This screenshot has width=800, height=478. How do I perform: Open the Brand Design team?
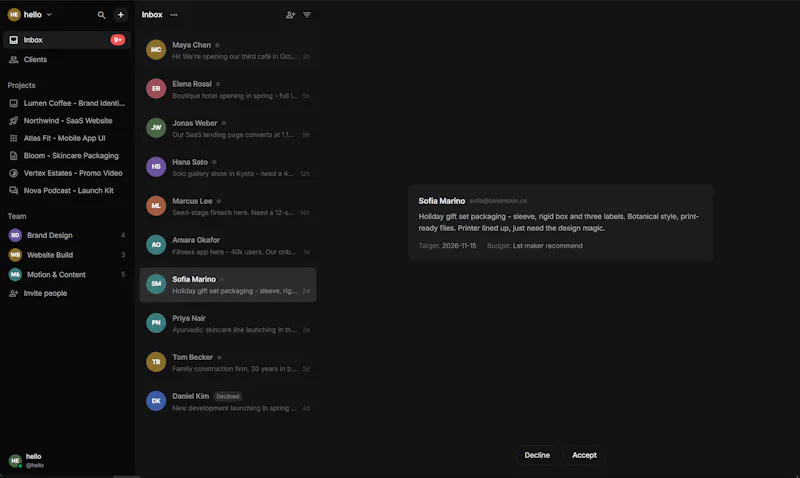click(x=67, y=235)
